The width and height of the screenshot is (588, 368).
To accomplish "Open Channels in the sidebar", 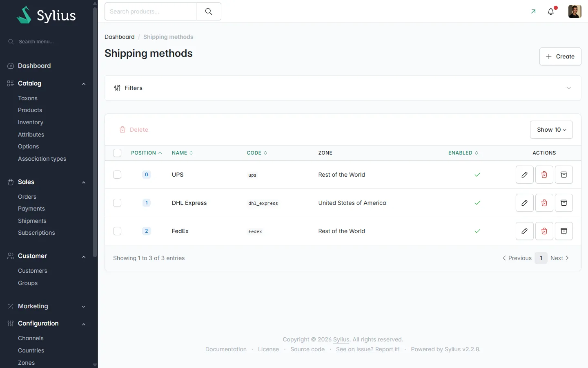I will point(31,338).
